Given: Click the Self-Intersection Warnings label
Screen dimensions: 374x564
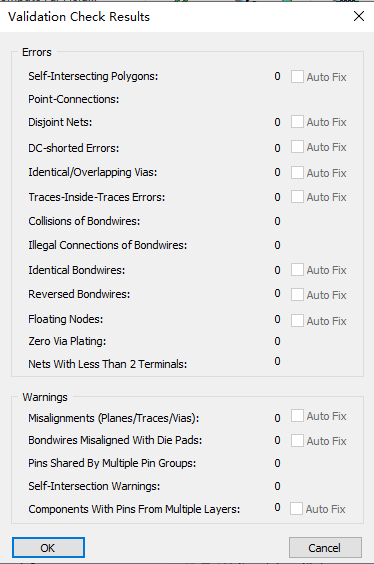Looking at the screenshot, I should pyautogui.click(x=94, y=486).
